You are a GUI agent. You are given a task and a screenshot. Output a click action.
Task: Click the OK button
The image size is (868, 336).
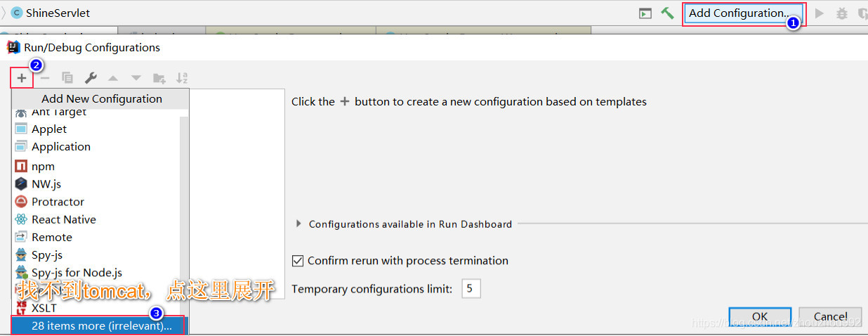pyautogui.click(x=760, y=316)
